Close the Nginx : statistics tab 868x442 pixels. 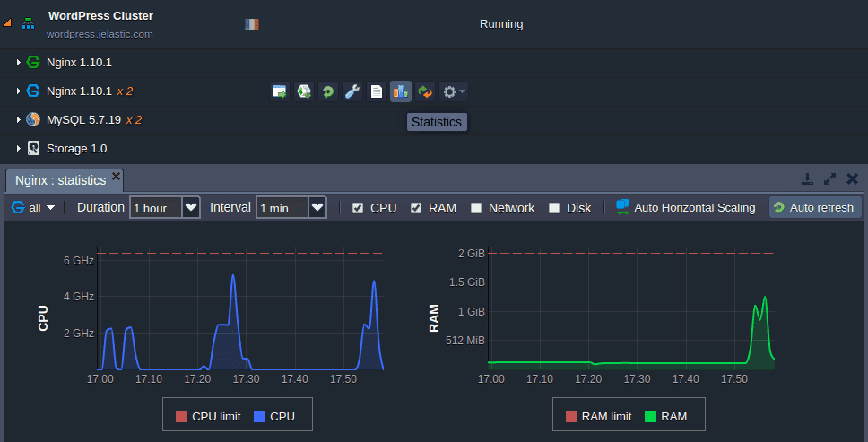[116, 176]
